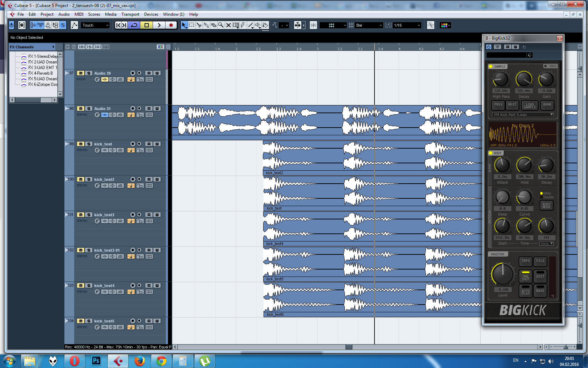The width and height of the screenshot is (588, 368).
Task: Open the Pool window icon
Action: (55, 25)
